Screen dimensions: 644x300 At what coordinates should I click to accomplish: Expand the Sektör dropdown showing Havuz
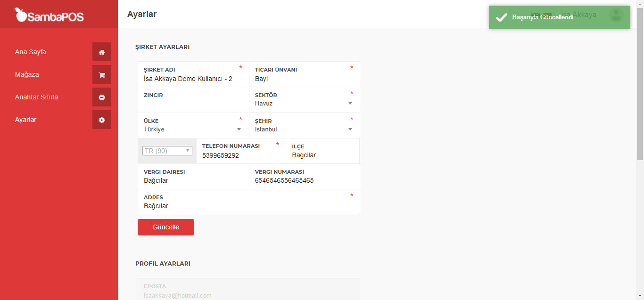coord(304,103)
